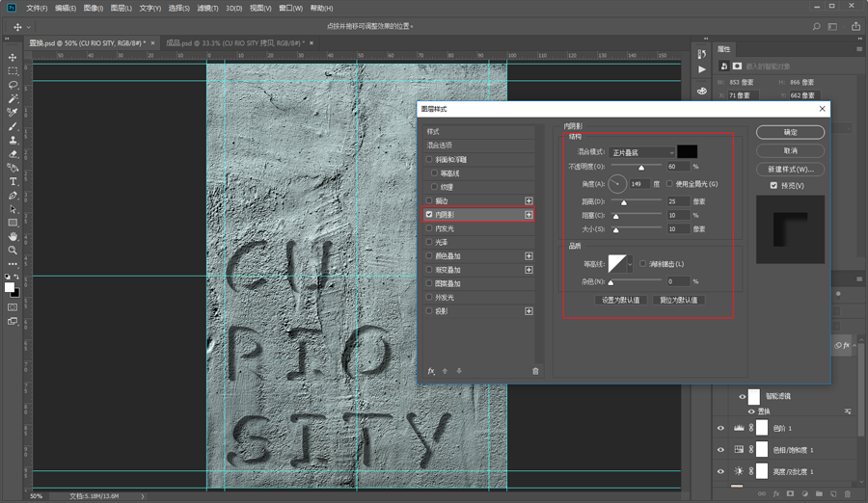Uncheck the 内阴影 style checkbox
868x503 pixels.
pyautogui.click(x=429, y=215)
